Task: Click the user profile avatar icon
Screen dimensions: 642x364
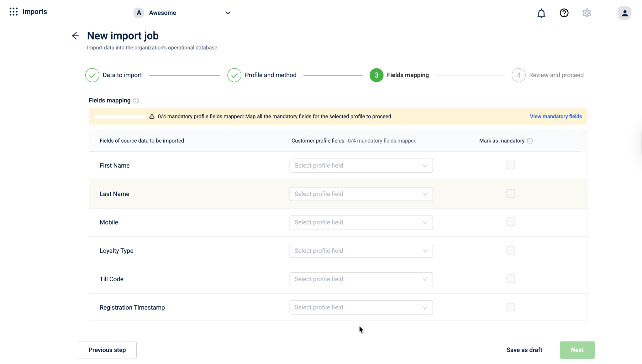Action: click(624, 13)
